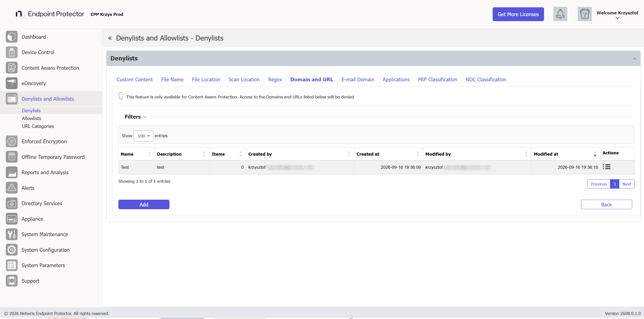Go to the Previous page
Viewport: 644px width, 319px height.
click(x=599, y=184)
